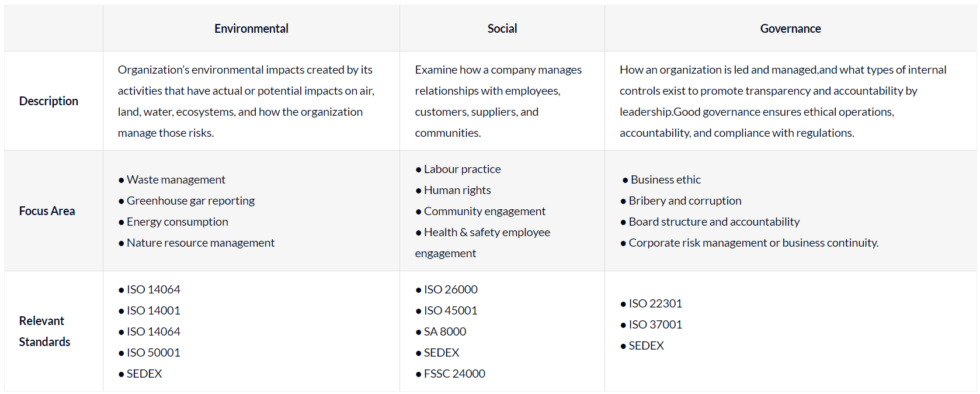This screenshot has width=980, height=394.
Task: Select the ISO 50001 standard entry
Action: coord(153,352)
